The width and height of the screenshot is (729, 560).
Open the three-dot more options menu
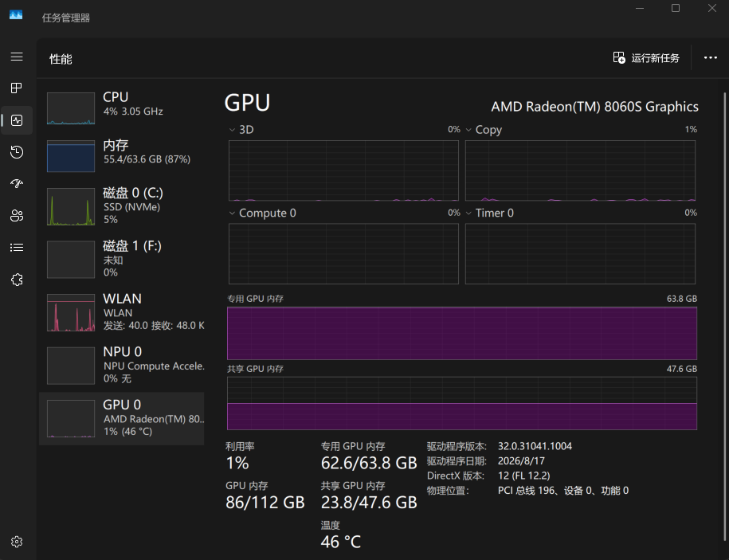pos(710,57)
